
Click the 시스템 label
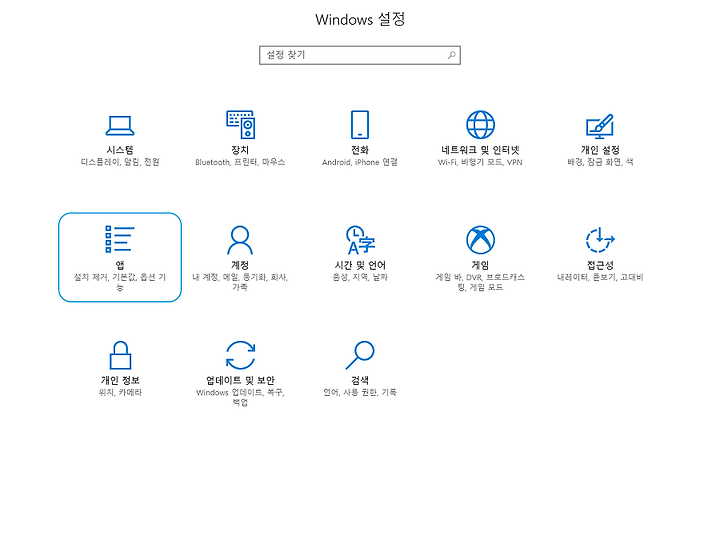pos(120,150)
